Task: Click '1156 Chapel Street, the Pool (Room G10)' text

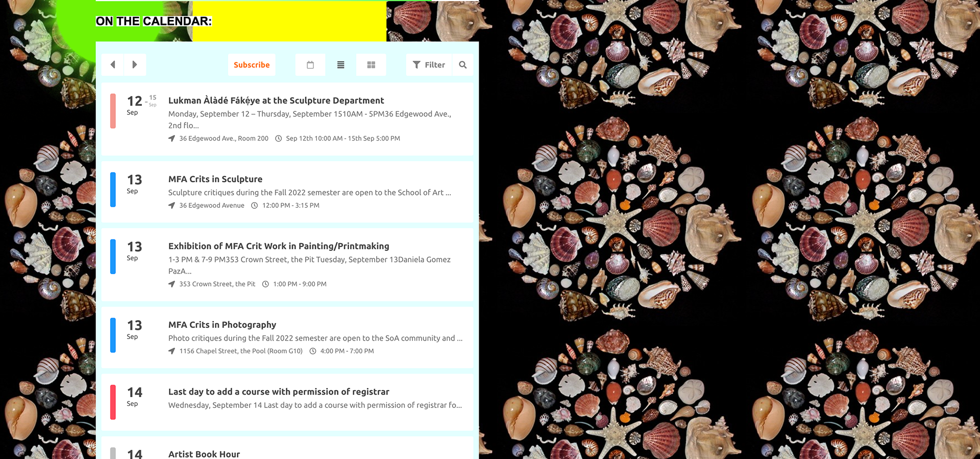Action: (241, 351)
